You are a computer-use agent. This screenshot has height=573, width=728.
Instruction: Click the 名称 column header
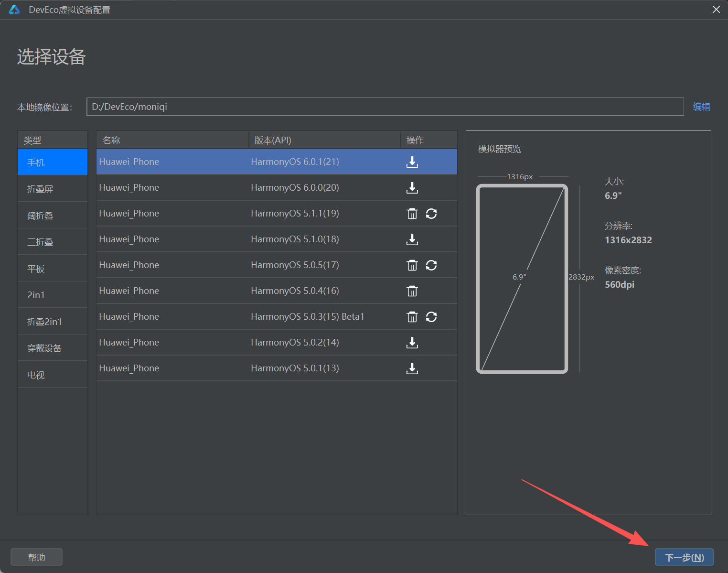coord(172,140)
